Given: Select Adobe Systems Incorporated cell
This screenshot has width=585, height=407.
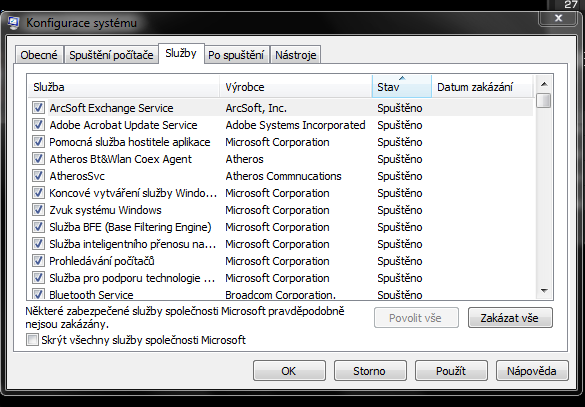Looking at the screenshot, I should tap(295, 125).
